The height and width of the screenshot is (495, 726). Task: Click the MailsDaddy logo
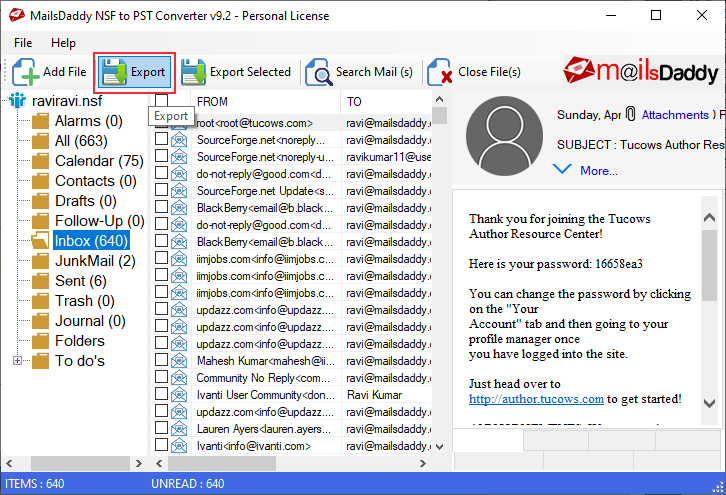(x=641, y=71)
